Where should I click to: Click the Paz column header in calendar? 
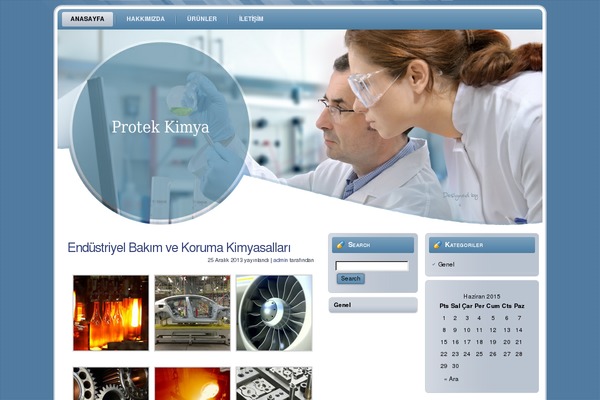click(x=519, y=306)
